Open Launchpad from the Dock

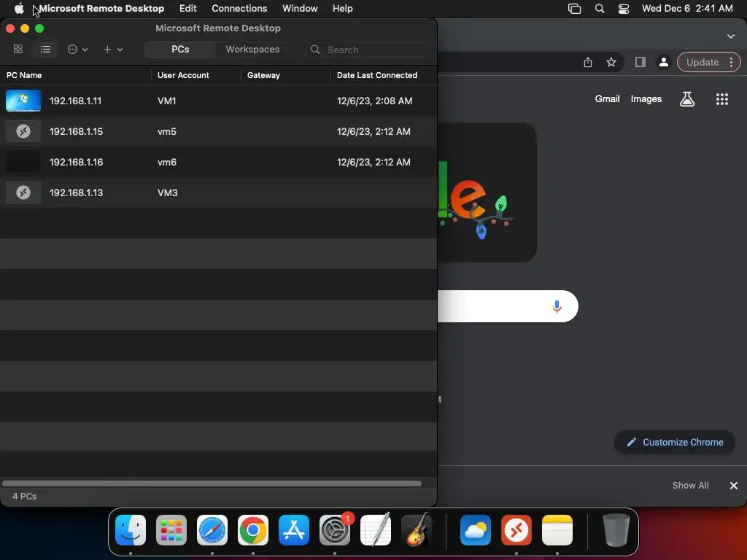[x=171, y=530]
